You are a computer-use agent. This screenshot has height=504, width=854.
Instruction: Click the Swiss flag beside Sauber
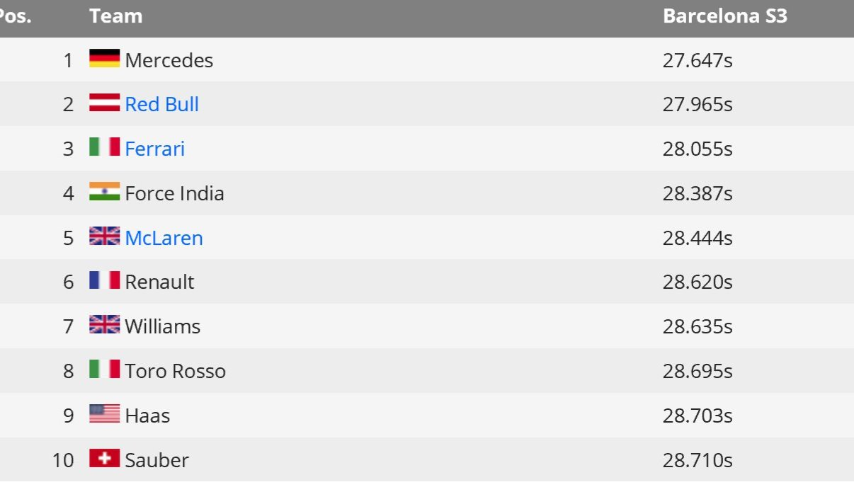pos(105,459)
